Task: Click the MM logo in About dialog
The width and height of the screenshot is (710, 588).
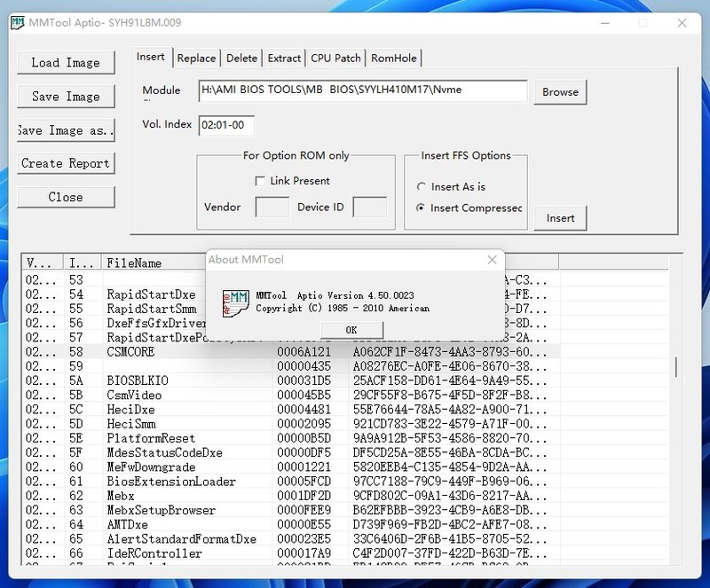Action: click(x=235, y=303)
